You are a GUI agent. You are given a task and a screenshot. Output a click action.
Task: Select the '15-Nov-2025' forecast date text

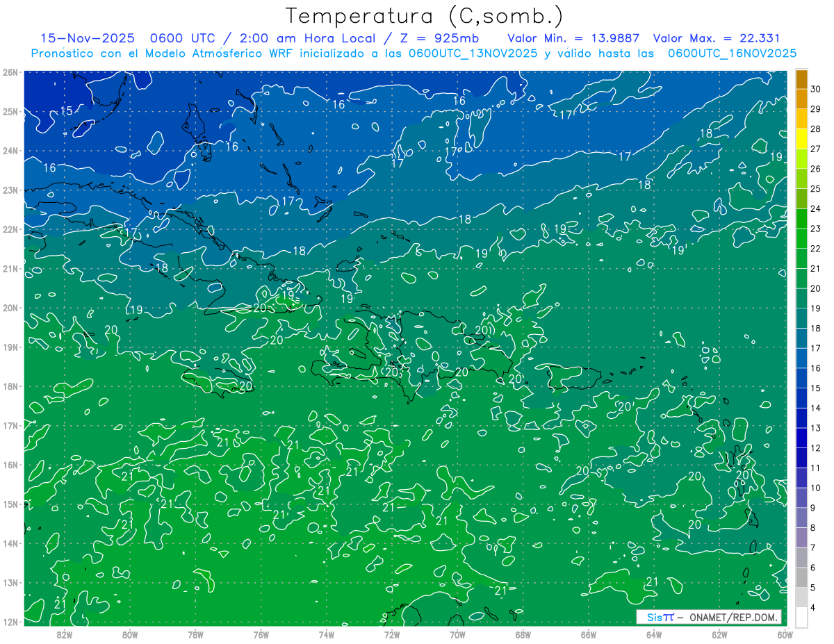click(x=86, y=38)
